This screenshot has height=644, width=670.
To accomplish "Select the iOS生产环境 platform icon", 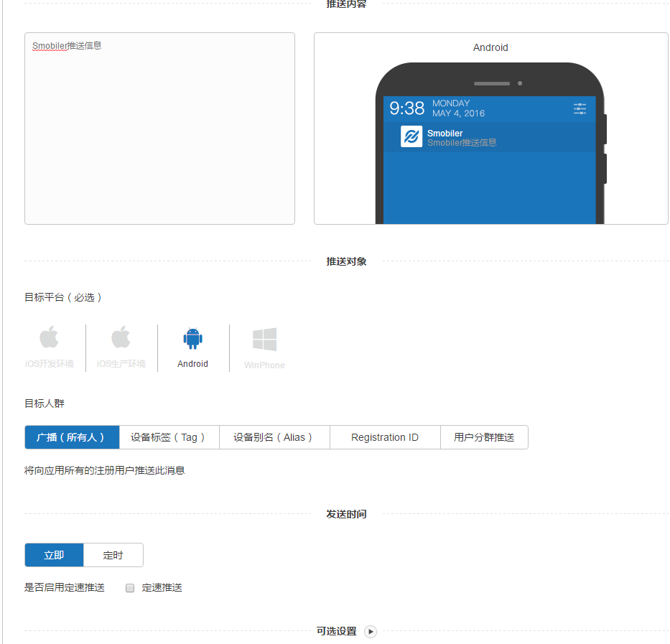I will (121, 337).
